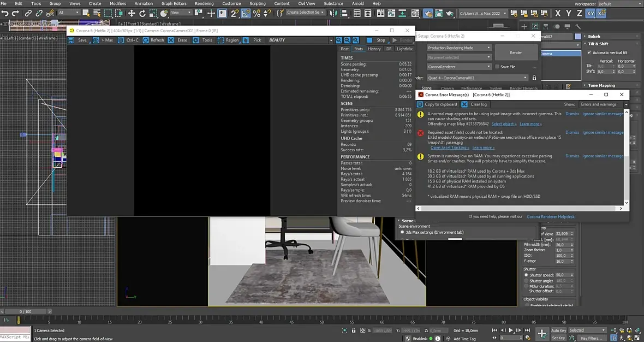
Task: Click the object color swatch in command panel
Action: 578,37
